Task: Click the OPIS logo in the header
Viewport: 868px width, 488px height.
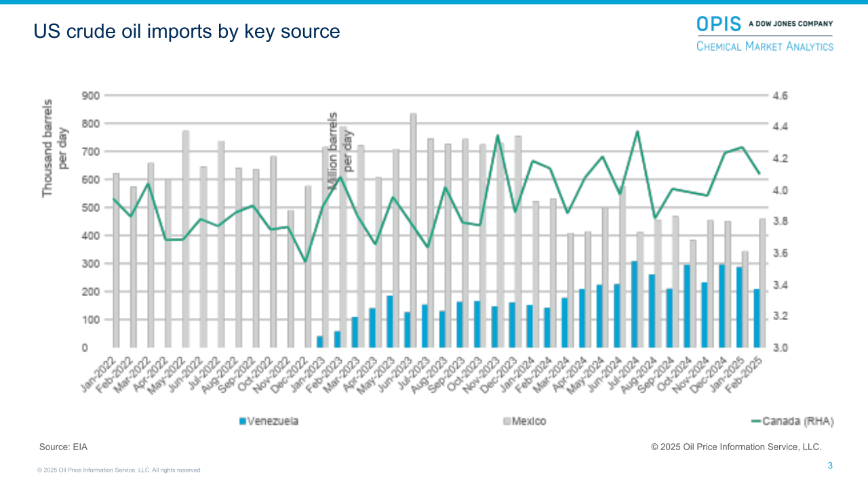Action: pos(718,24)
